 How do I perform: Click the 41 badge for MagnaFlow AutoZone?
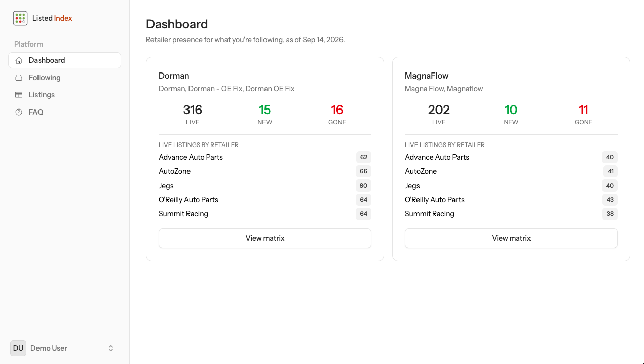(611, 171)
